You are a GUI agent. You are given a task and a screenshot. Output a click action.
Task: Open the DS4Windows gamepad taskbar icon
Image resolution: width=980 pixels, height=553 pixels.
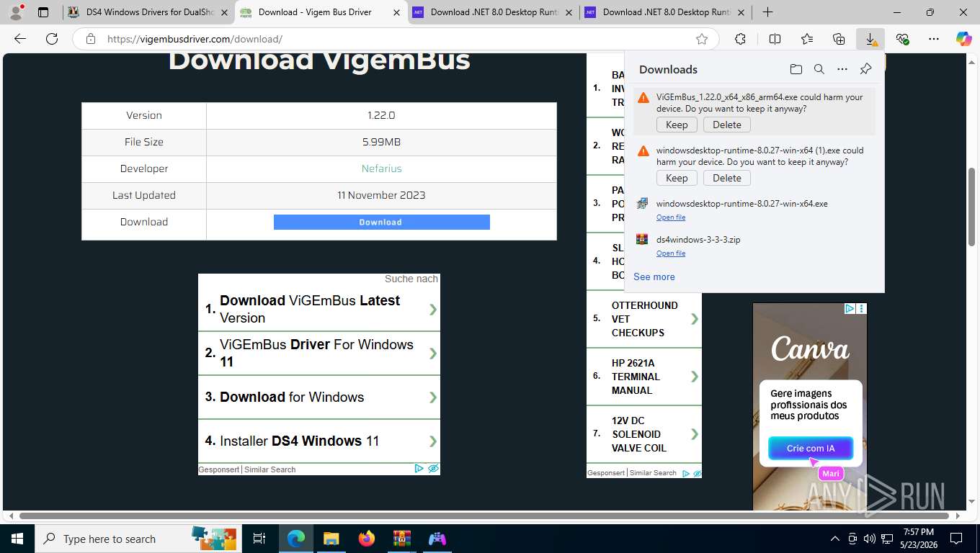[437, 539]
